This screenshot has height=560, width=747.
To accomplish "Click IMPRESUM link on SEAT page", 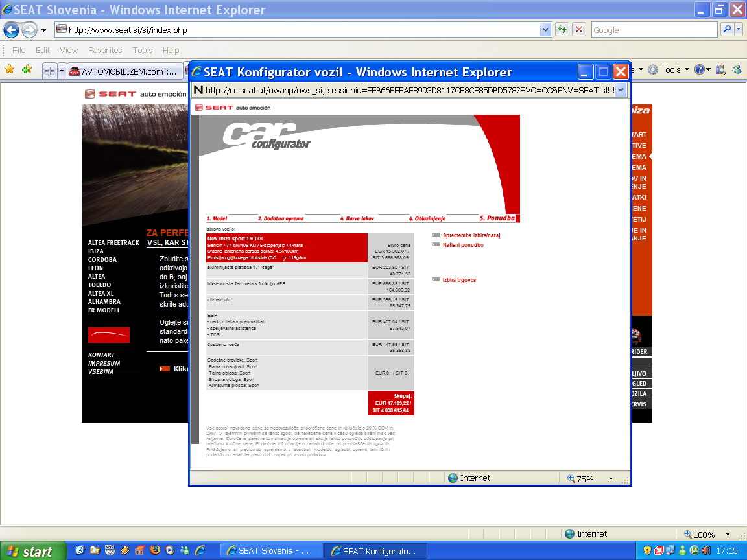I will coord(104,364).
